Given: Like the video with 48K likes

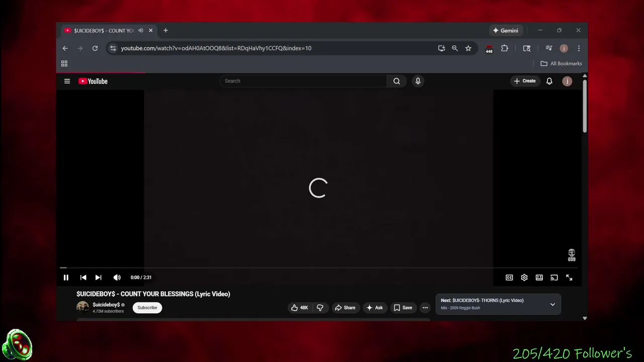Looking at the screenshot, I should (299, 308).
